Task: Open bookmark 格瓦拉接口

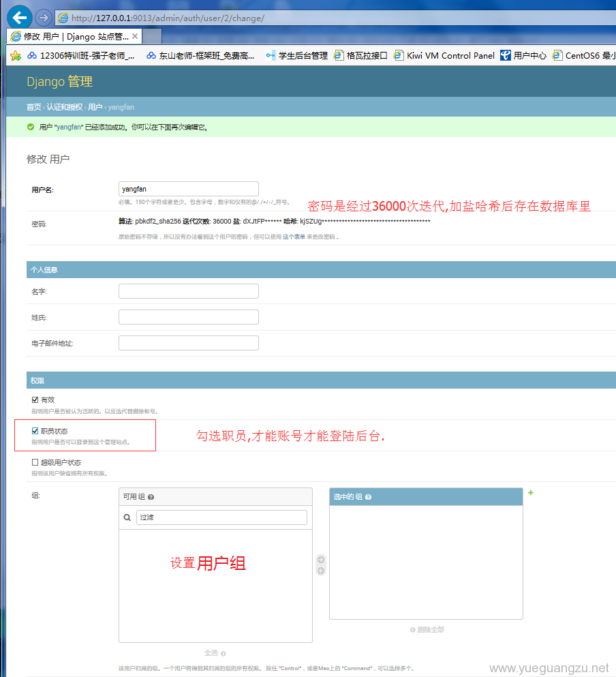Action: (x=360, y=55)
